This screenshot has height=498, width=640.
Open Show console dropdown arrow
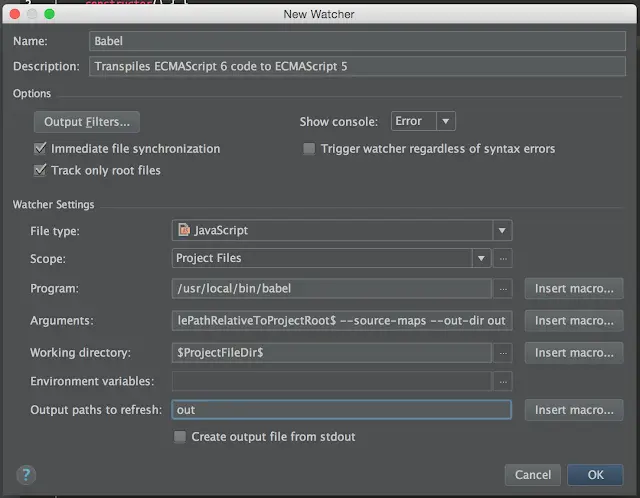pyautogui.click(x=446, y=121)
